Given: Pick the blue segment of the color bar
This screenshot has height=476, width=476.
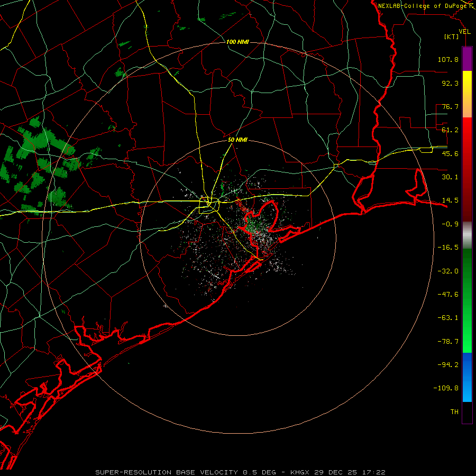Looking at the screenshot, I should coord(467,377).
